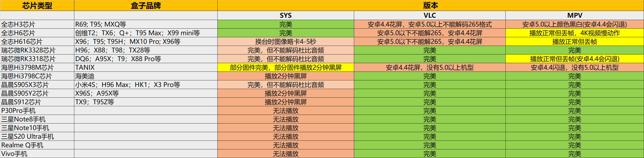Select the '版本' merged header cell
This screenshot has height=158, width=644.
[430, 5]
